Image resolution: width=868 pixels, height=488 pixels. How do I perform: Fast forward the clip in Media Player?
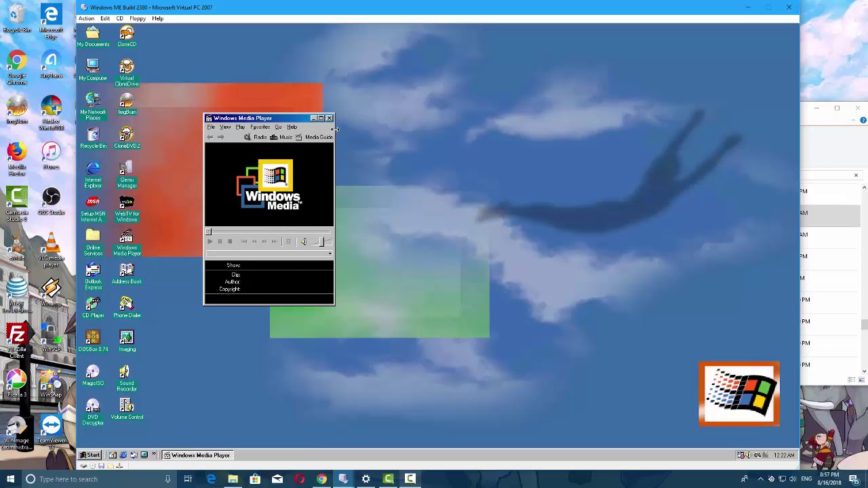(x=264, y=241)
